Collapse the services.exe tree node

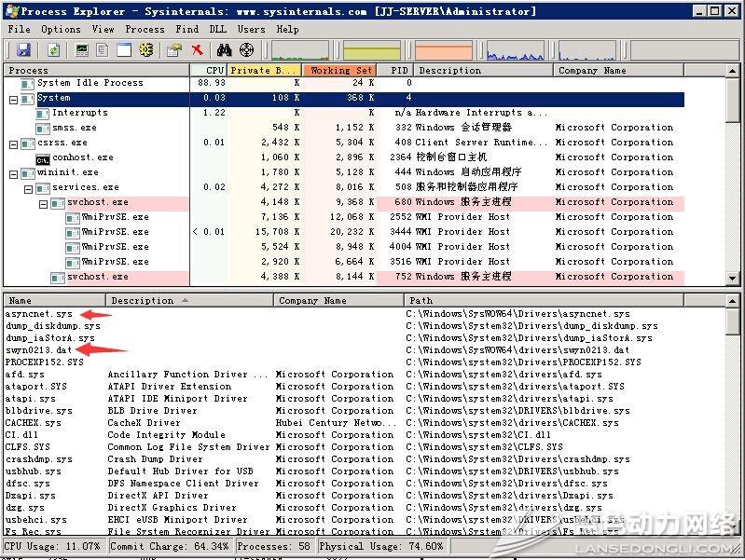tap(28, 187)
